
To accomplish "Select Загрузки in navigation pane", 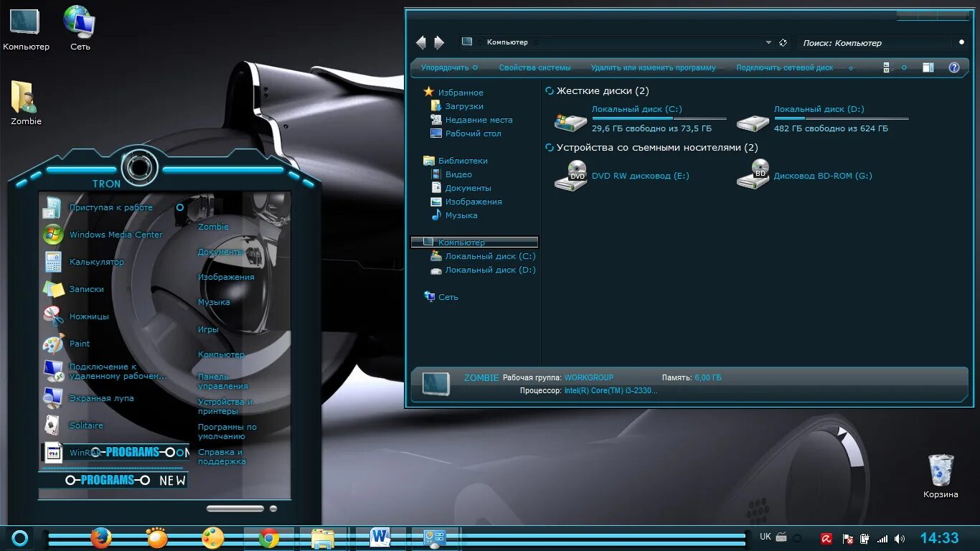I will (x=456, y=106).
